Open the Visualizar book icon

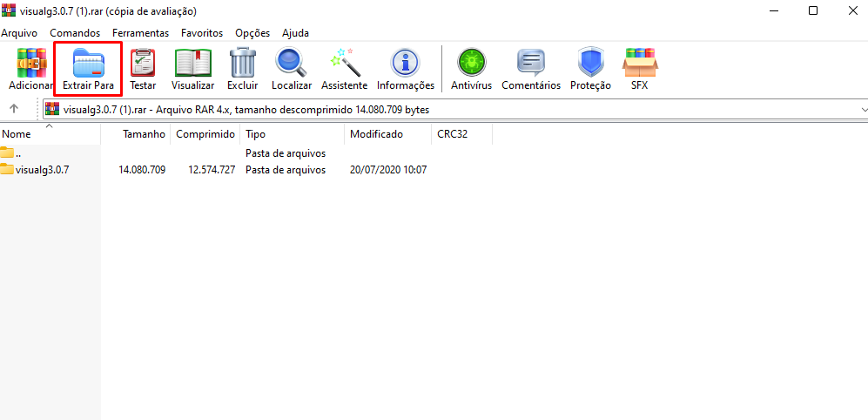coord(192,63)
